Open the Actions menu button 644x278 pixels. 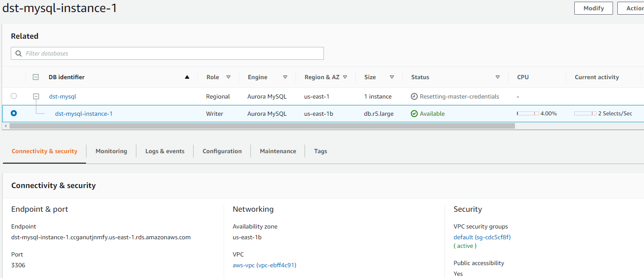(631, 8)
